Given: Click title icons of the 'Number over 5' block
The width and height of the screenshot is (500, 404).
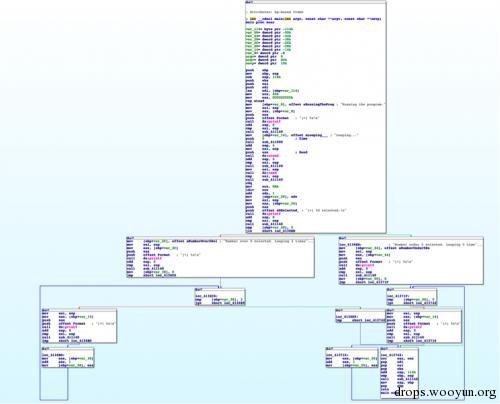Looking at the screenshot, I should click(x=130, y=238).
